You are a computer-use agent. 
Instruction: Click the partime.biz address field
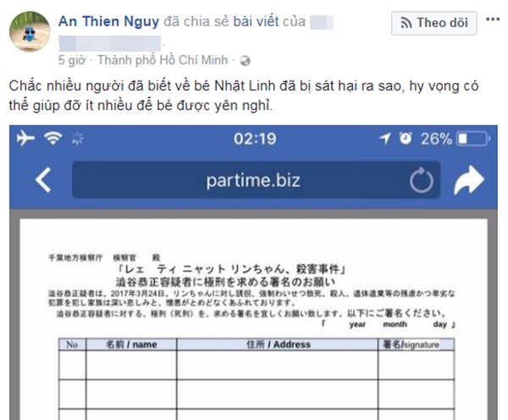click(256, 180)
